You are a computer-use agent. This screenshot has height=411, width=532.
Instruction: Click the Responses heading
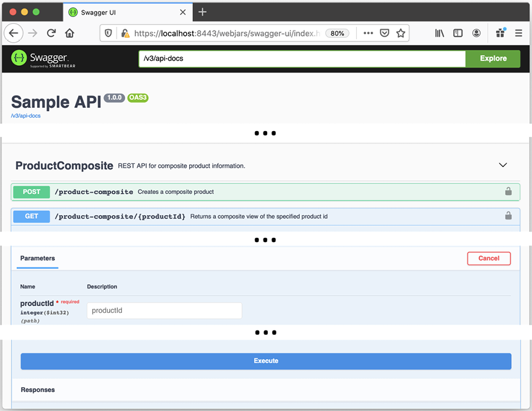click(38, 390)
